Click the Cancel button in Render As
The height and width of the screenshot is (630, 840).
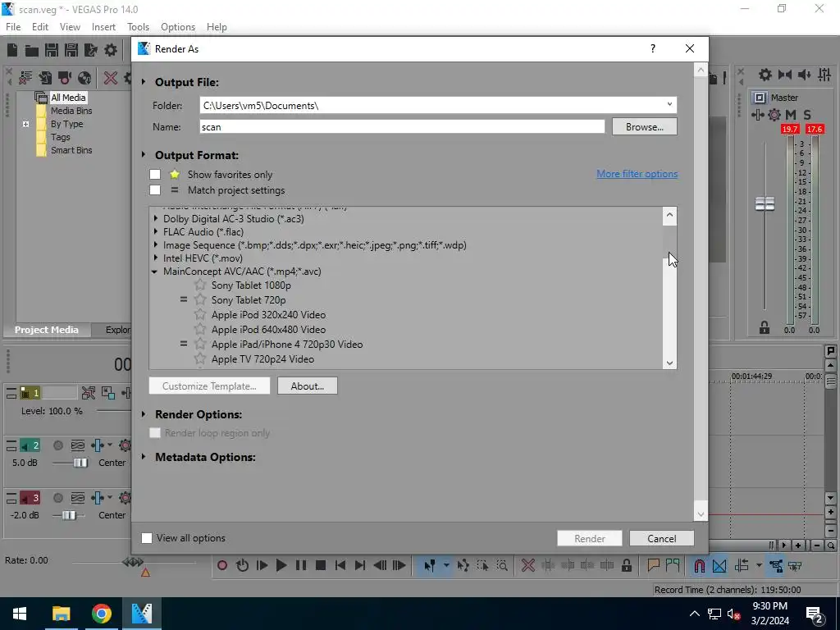pos(662,538)
